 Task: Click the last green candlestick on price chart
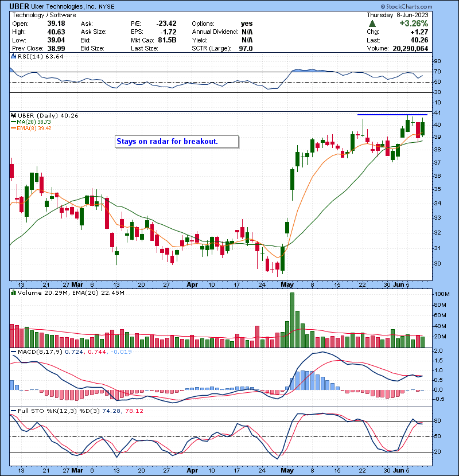422,128
